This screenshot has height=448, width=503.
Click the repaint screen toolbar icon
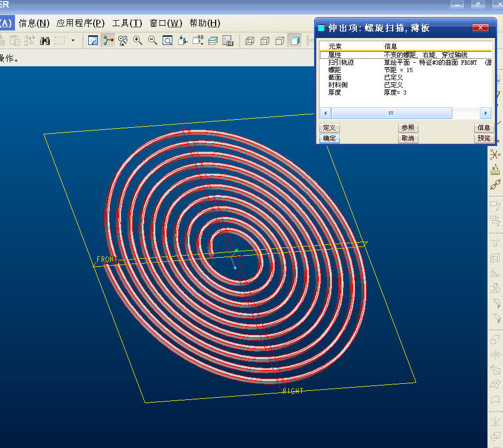click(93, 41)
